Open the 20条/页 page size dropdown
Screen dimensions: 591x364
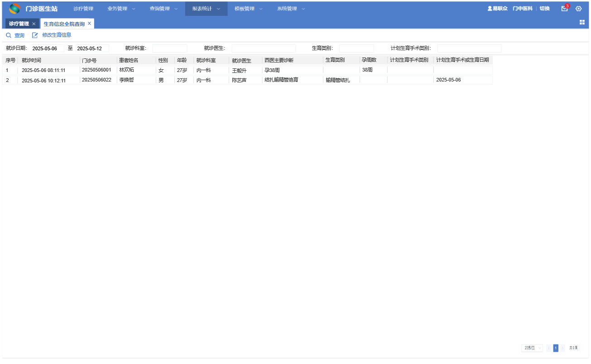coord(532,348)
